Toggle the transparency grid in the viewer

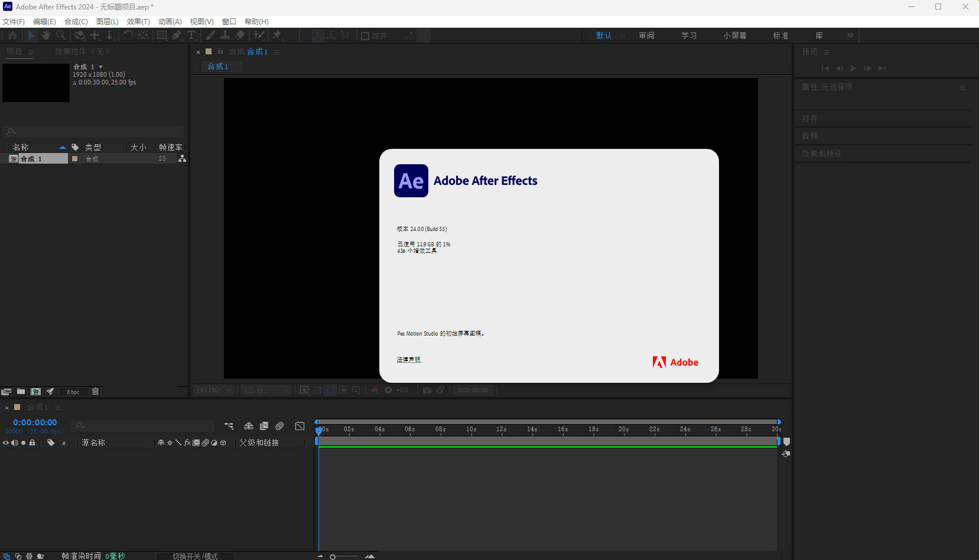[317, 390]
